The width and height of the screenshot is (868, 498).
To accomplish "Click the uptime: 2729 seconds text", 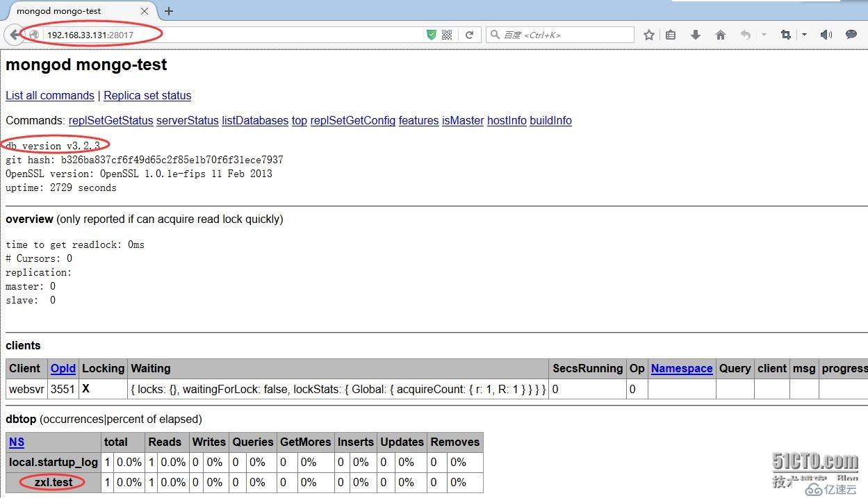I will coord(61,188).
